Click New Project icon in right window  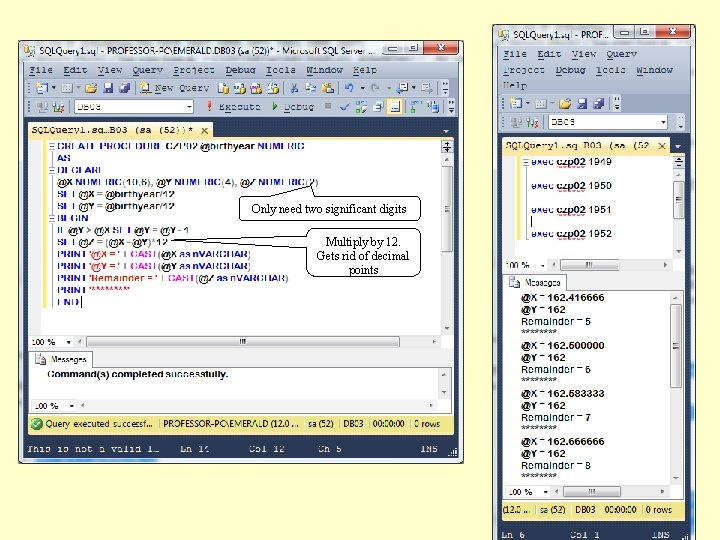(517, 103)
